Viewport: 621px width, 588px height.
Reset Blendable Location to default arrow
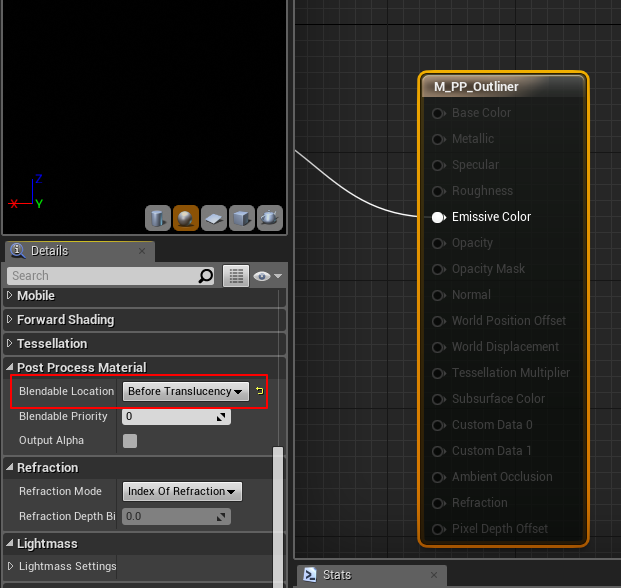click(260, 392)
